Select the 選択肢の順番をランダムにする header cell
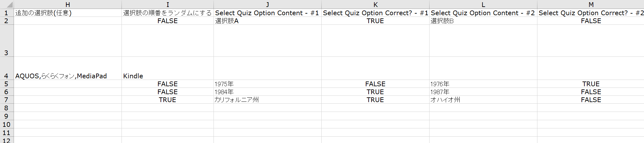 [x=168, y=13]
